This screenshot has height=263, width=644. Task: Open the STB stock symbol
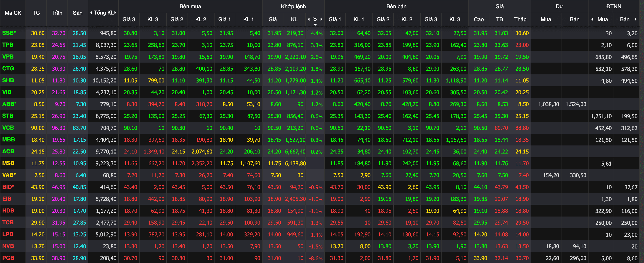click(8, 116)
